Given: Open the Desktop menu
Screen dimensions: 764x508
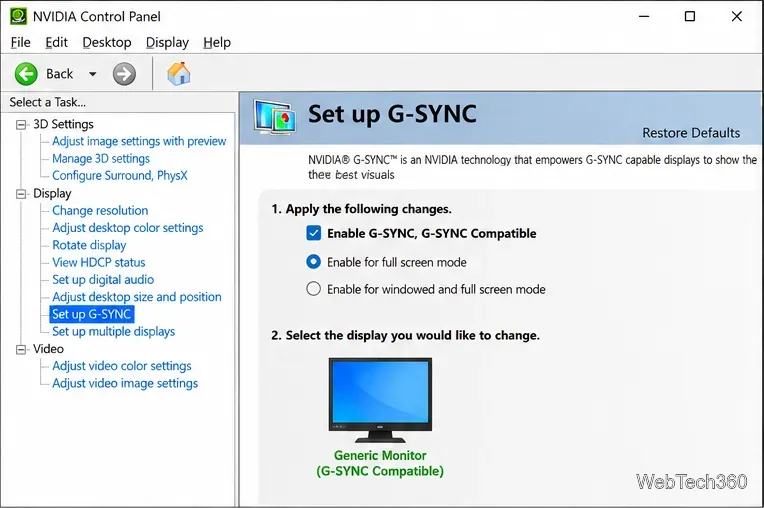Looking at the screenshot, I should pyautogui.click(x=107, y=42).
